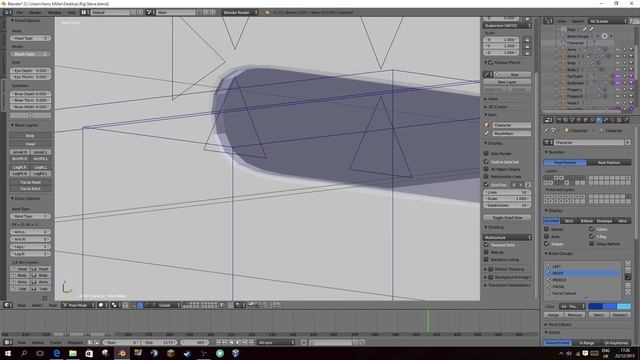Open the Help menu
This screenshot has width=640, height=360.
tap(71, 13)
